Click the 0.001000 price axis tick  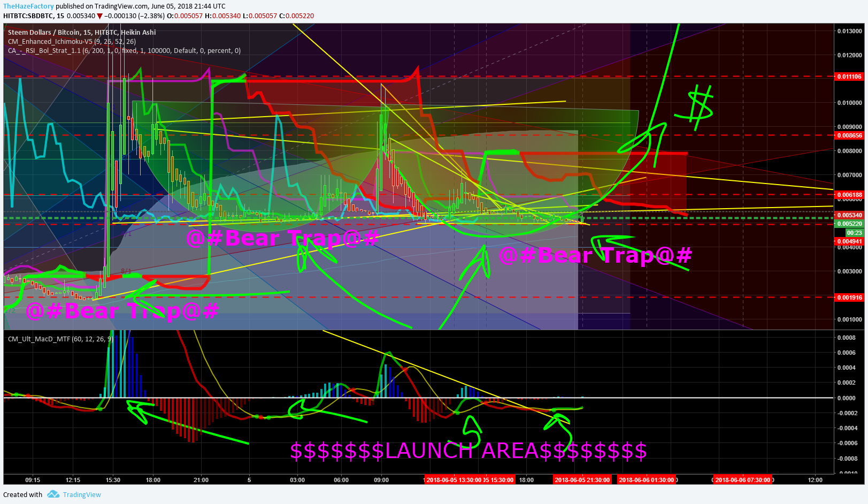point(849,319)
